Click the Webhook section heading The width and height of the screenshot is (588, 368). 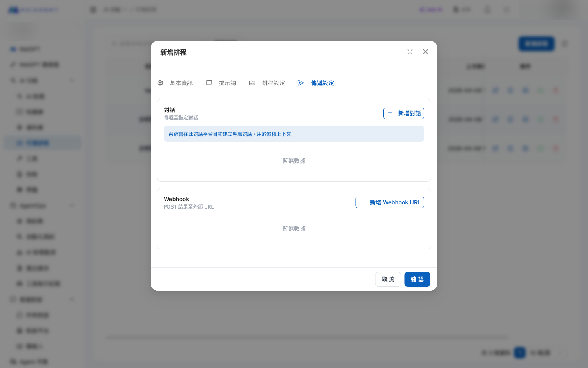[x=176, y=199]
